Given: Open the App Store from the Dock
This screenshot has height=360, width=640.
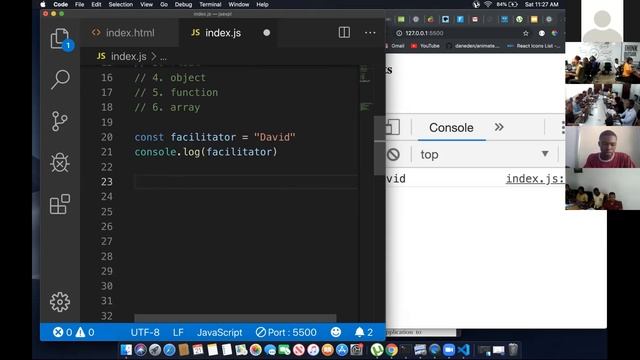Looking at the screenshot, I should point(342,350).
